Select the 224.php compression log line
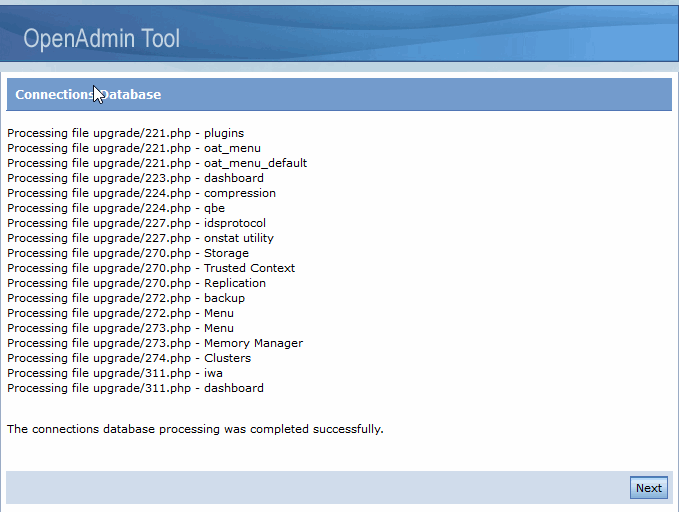 point(141,193)
